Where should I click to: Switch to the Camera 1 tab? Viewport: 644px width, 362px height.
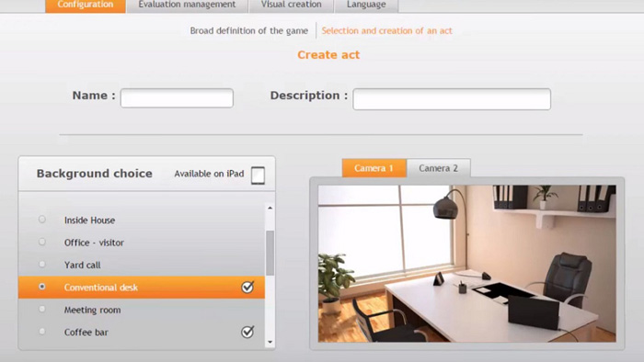coord(374,168)
